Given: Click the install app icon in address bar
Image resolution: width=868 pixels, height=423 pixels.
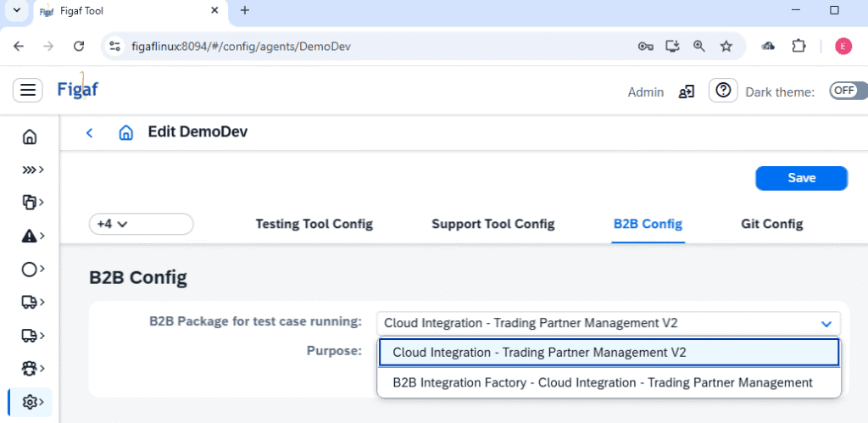Looking at the screenshot, I should click(672, 47).
